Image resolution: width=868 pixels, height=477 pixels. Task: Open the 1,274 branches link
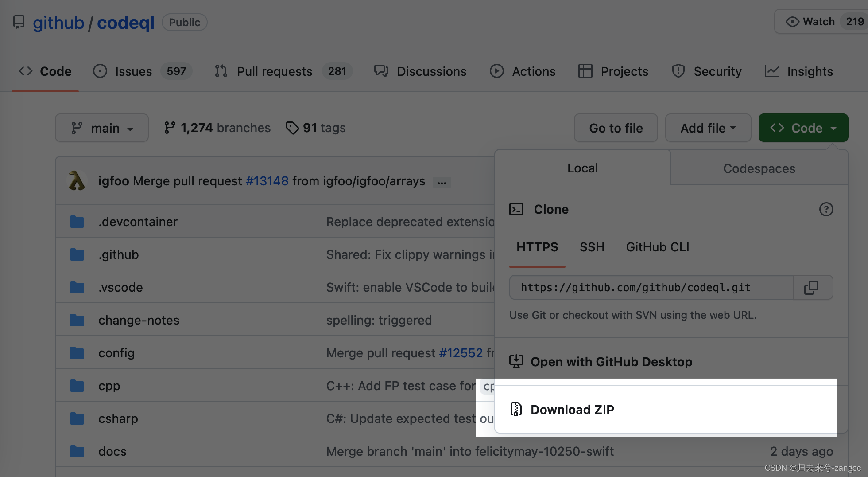(217, 128)
